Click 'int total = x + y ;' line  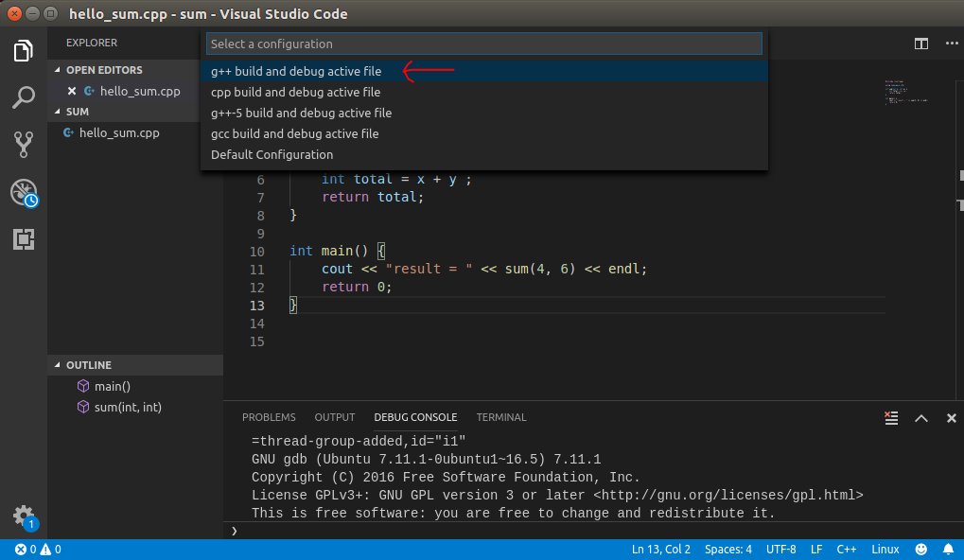[x=396, y=180]
